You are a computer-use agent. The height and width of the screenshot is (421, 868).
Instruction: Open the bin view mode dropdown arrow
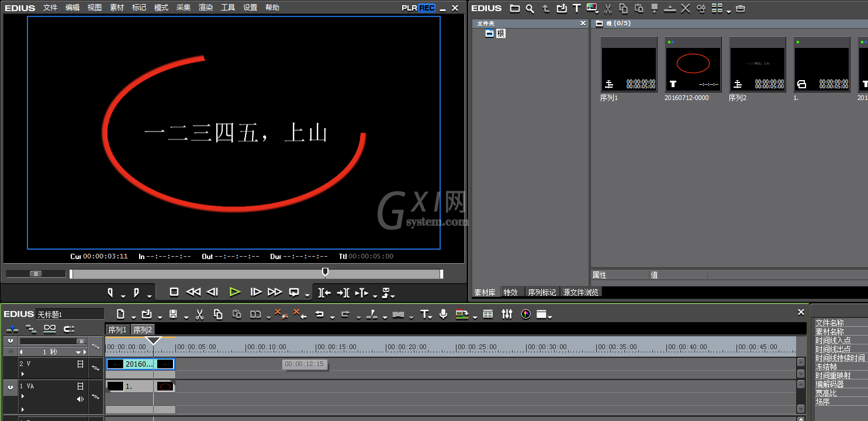(728, 11)
